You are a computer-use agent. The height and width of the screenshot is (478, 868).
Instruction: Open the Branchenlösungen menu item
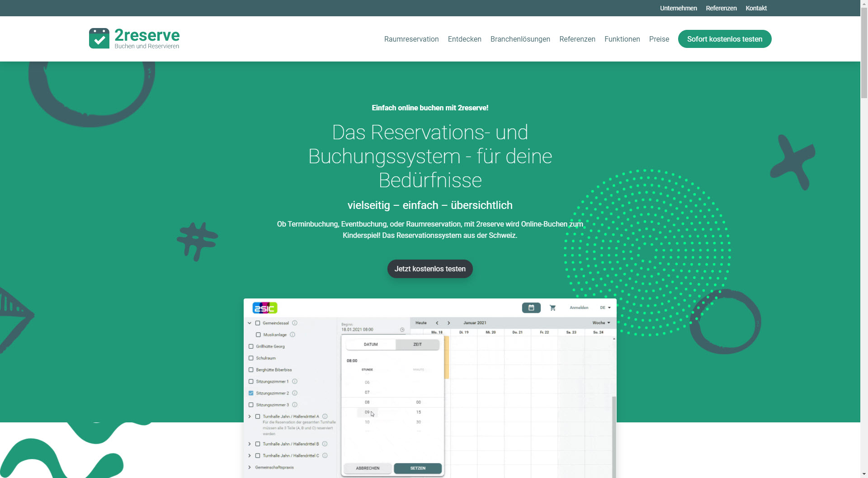(520, 39)
